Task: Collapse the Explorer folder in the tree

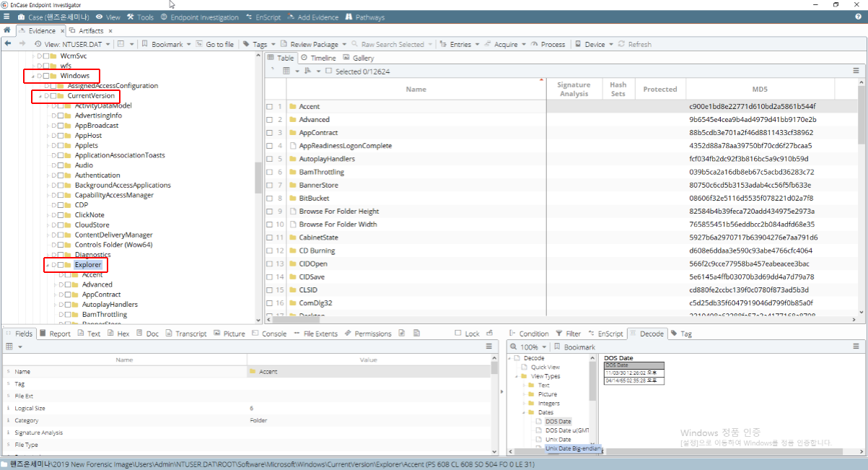Action: pyautogui.click(x=47, y=265)
